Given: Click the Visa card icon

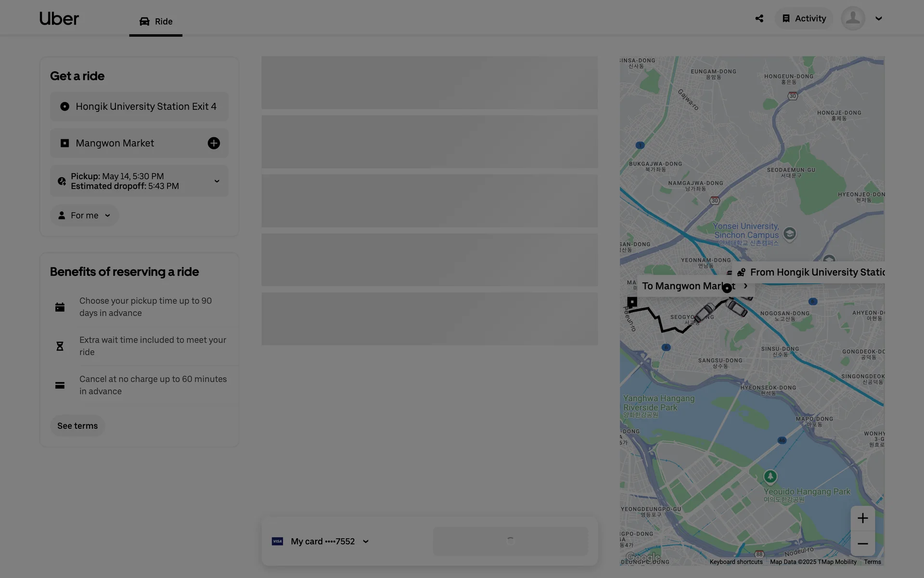Looking at the screenshot, I should 277,541.
